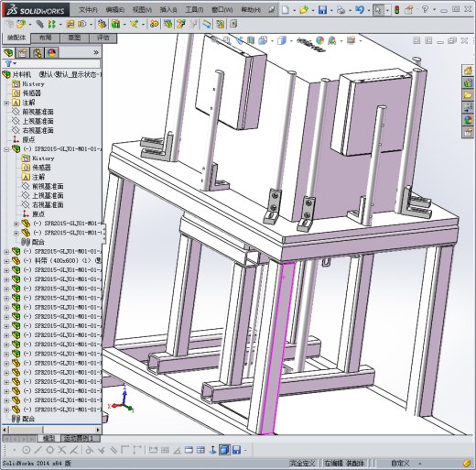
Task: Open the Design Library task pane icon
Action: (468, 83)
